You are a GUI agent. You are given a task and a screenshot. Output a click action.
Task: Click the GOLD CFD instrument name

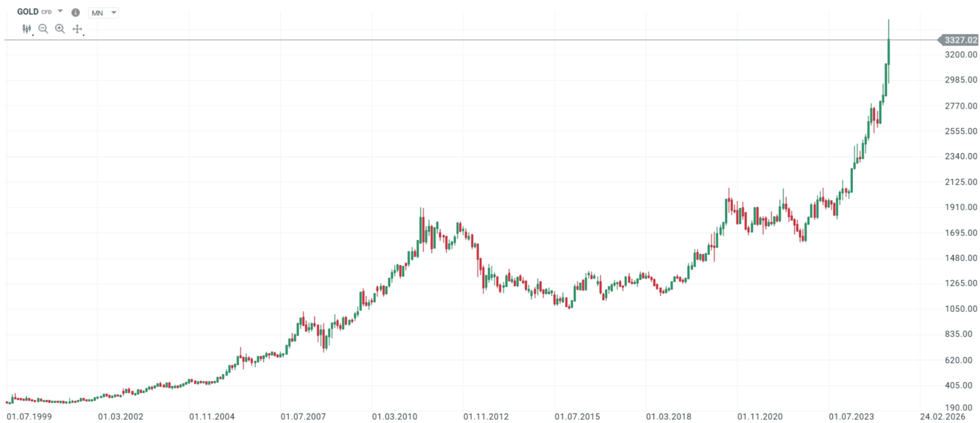[x=34, y=12]
